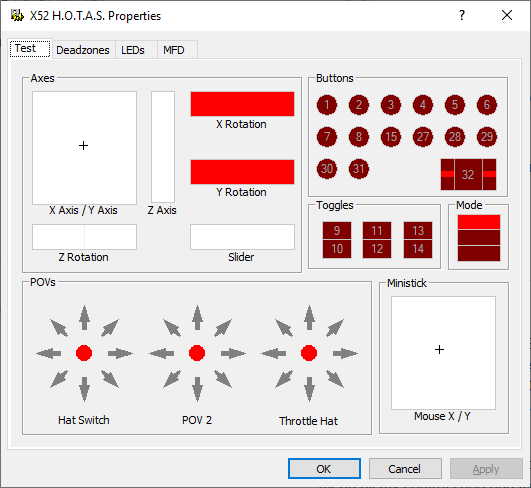Click the Ministick Mouse X / Y box
This screenshot has height=488, width=531.
(443, 353)
